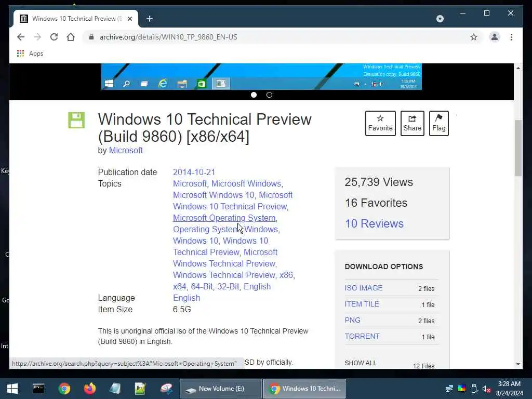Click the 25,739 Views text
This screenshot has height=399, width=532.
[379, 182]
